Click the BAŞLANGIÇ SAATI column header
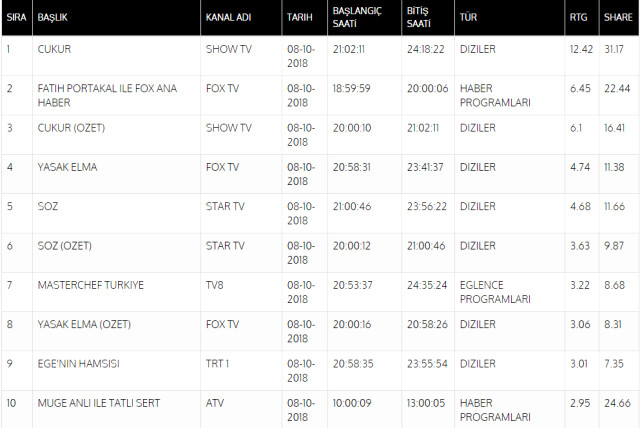 point(353,19)
